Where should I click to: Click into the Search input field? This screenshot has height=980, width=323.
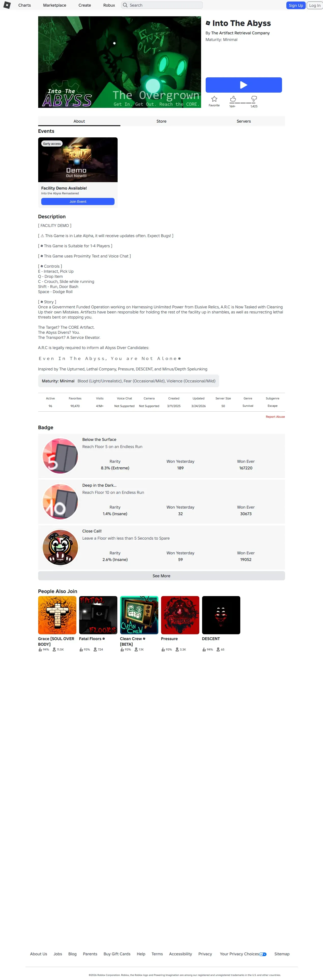[162, 5]
